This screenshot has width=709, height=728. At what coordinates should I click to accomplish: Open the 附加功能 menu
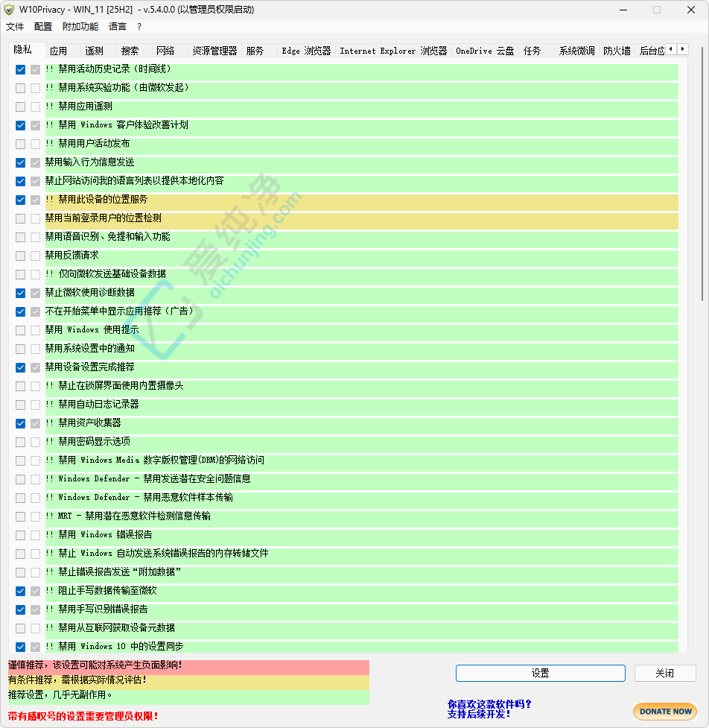pyautogui.click(x=80, y=27)
